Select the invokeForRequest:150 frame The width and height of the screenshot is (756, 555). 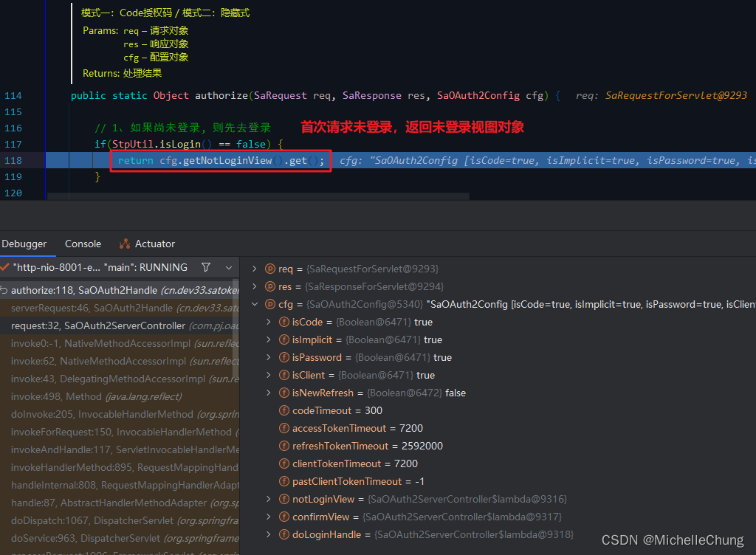click(x=119, y=432)
